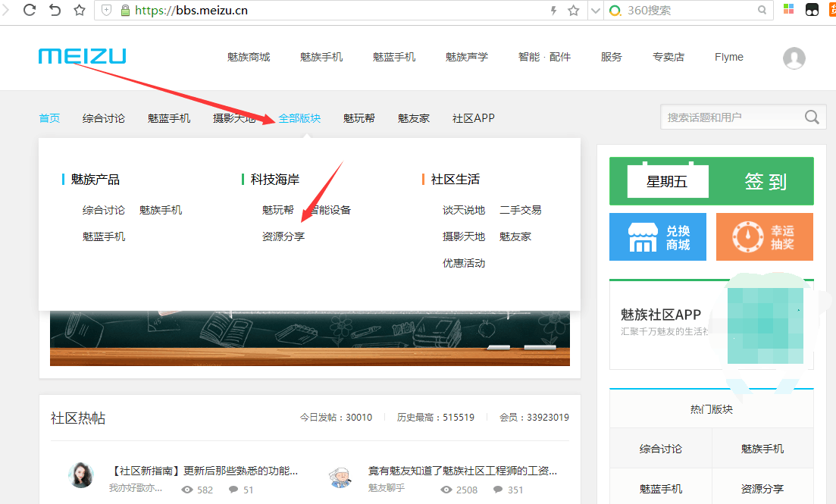Select the 魅蓝手机 forum tab
The image size is (836, 504).
[168, 118]
